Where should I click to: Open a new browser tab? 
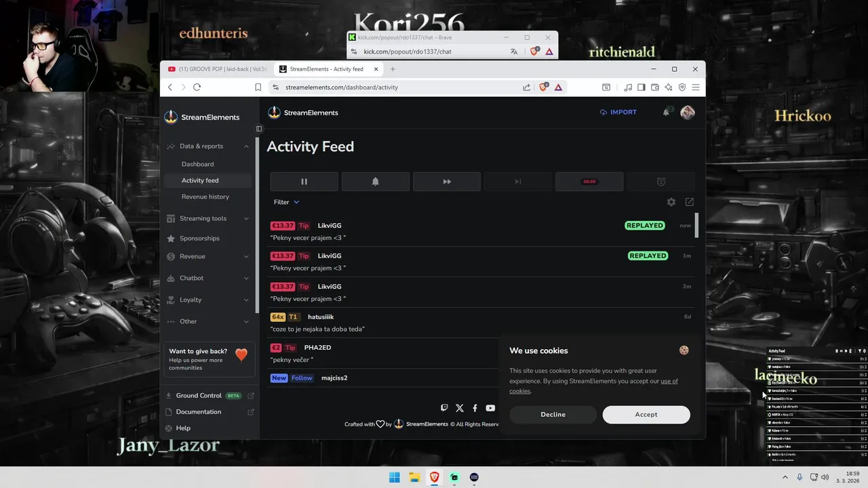pos(393,69)
